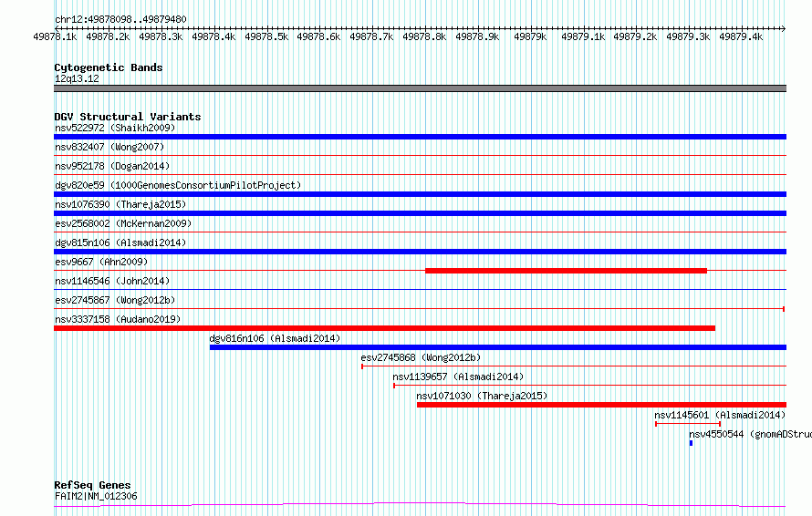Click the 49878.5k ruler tick label
Screen dimensions: 812x516
click(266, 36)
